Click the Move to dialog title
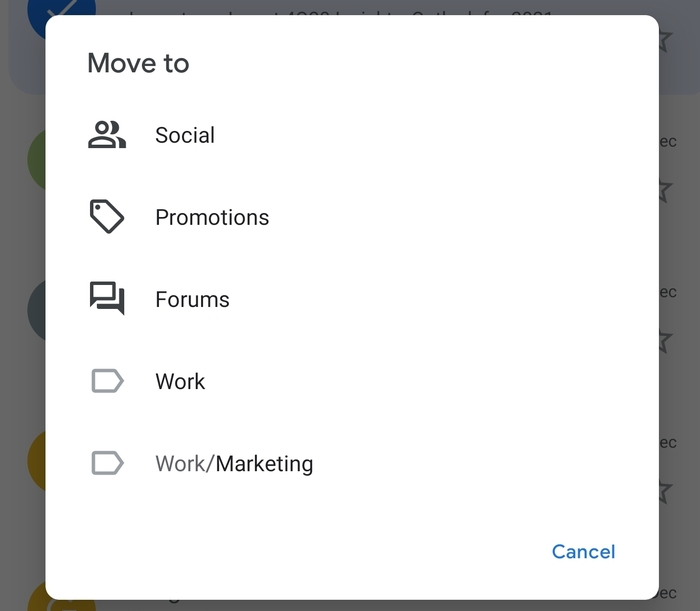Image resolution: width=700 pixels, height=611 pixels. click(138, 63)
